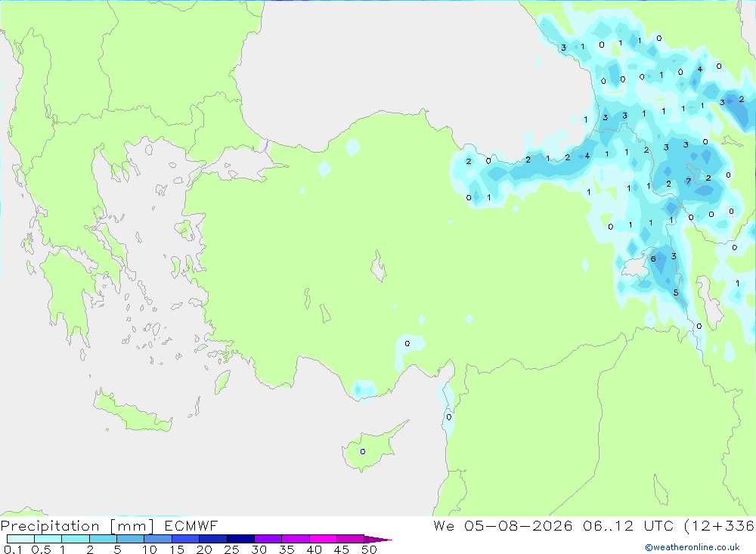The width and height of the screenshot is (756, 554).
Task: Select the 35–40 mm legend swatch
Action: coord(295,539)
